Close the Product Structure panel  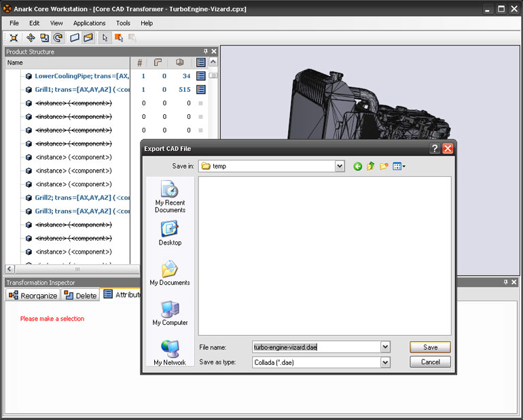[214, 52]
